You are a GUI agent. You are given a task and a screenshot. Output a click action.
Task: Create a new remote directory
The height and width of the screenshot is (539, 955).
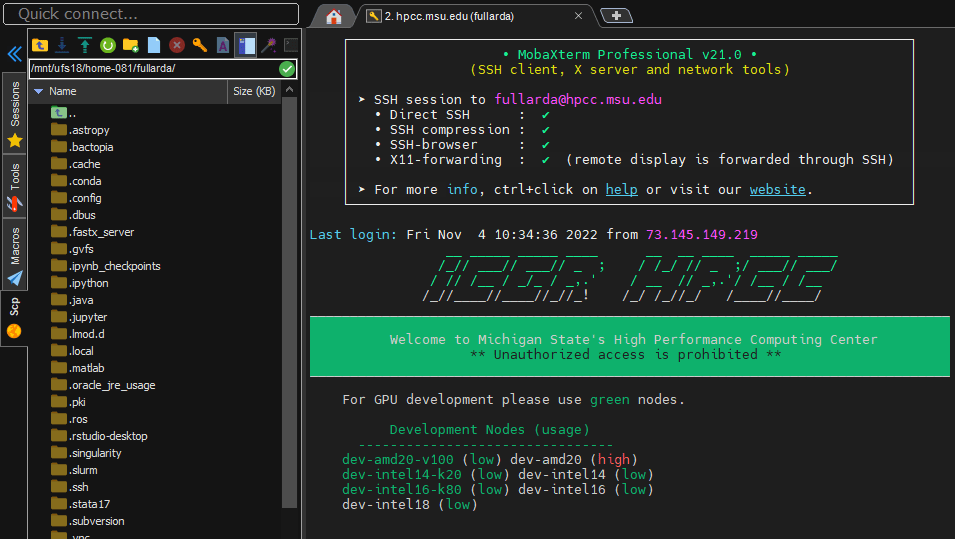[130, 45]
